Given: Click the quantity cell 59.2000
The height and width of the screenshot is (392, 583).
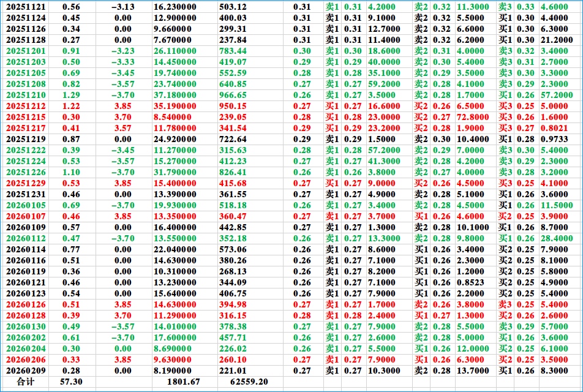Looking at the screenshot, I should coord(384,84).
